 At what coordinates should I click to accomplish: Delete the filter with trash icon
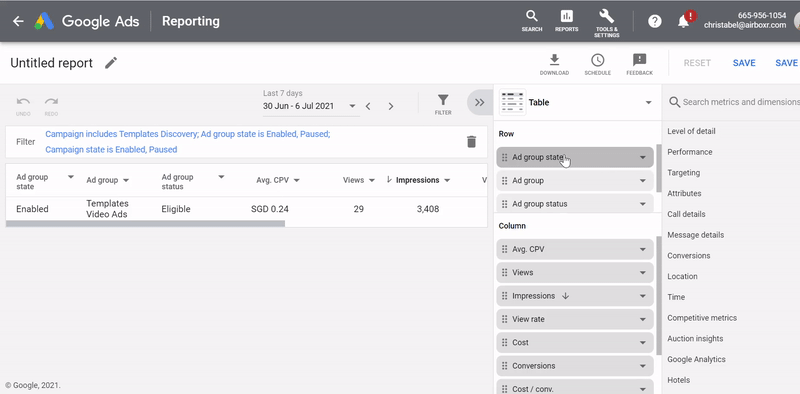(471, 142)
